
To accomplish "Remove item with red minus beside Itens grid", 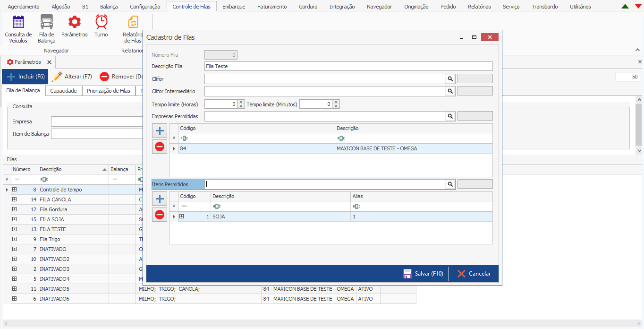I will (160, 215).
